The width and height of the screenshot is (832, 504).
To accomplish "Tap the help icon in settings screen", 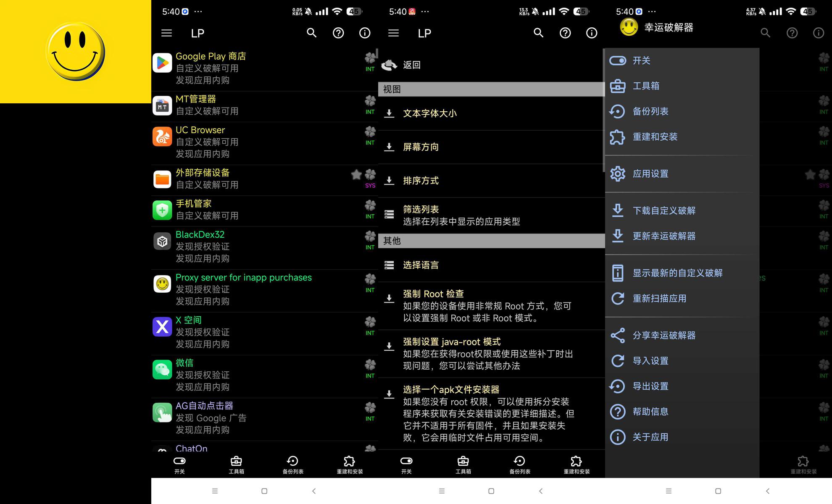I will click(565, 33).
